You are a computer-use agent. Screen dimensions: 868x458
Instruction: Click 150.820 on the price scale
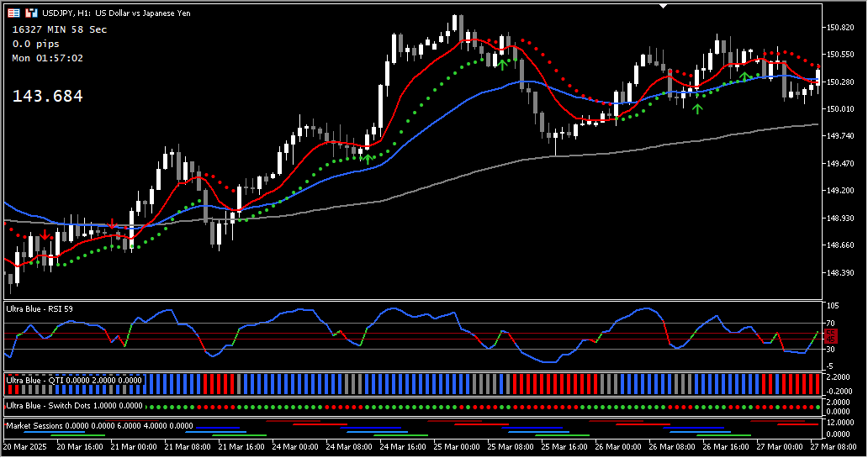point(842,28)
